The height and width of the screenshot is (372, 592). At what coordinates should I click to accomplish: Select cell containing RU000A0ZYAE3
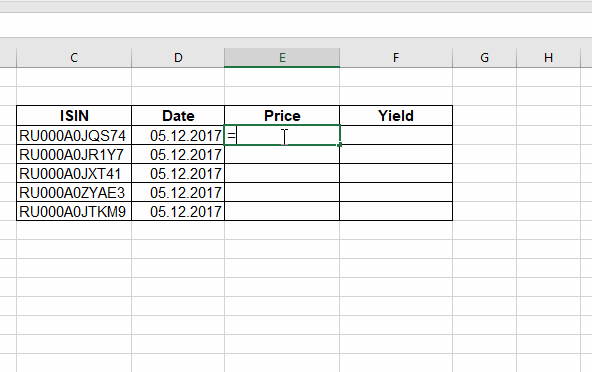(x=74, y=192)
